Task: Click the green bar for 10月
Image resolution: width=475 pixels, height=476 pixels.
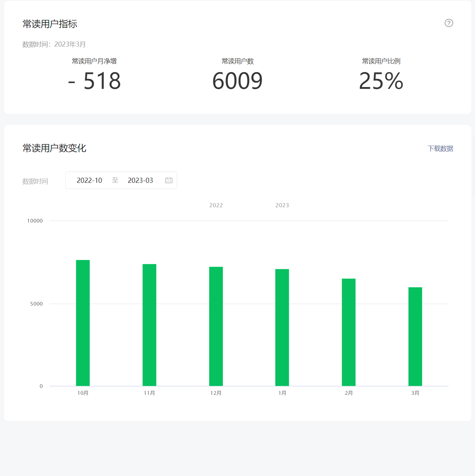Action: coord(83,323)
